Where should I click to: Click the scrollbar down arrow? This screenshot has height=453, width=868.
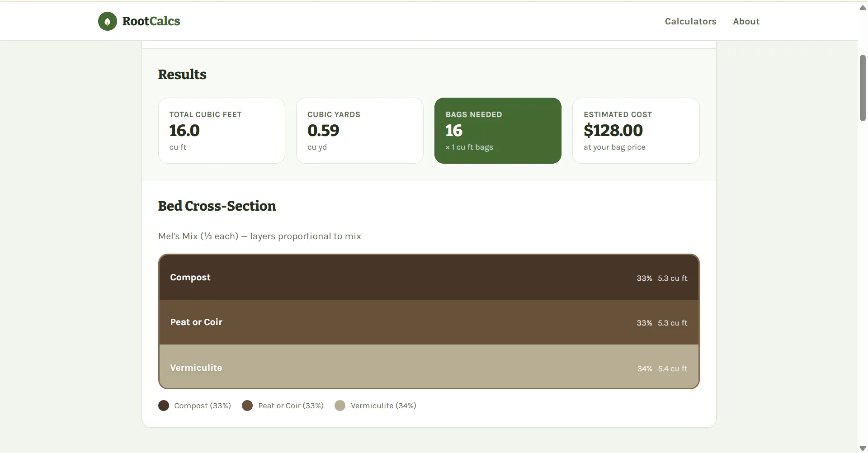coord(863,448)
